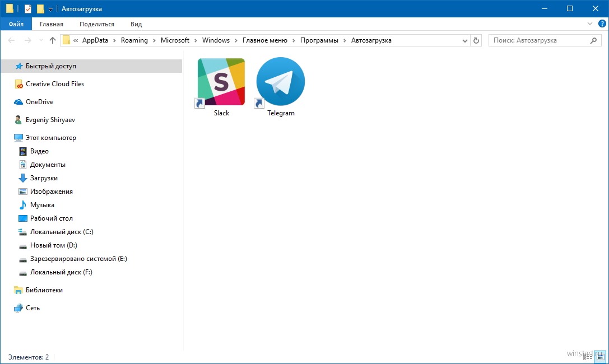Click the OneDrive cloud icon
The height and width of the screenshot is (364, 609).
[x=18, y=102]
